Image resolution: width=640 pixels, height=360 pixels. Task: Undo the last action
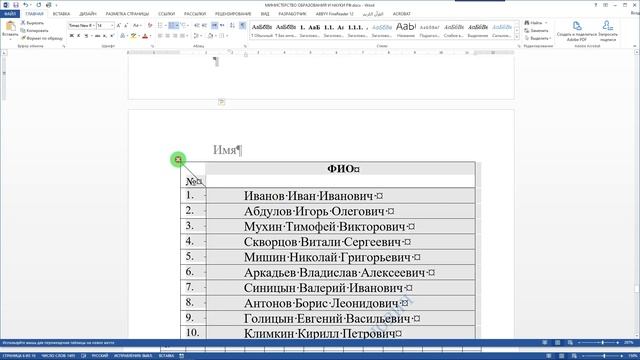[x=26, y=5]
